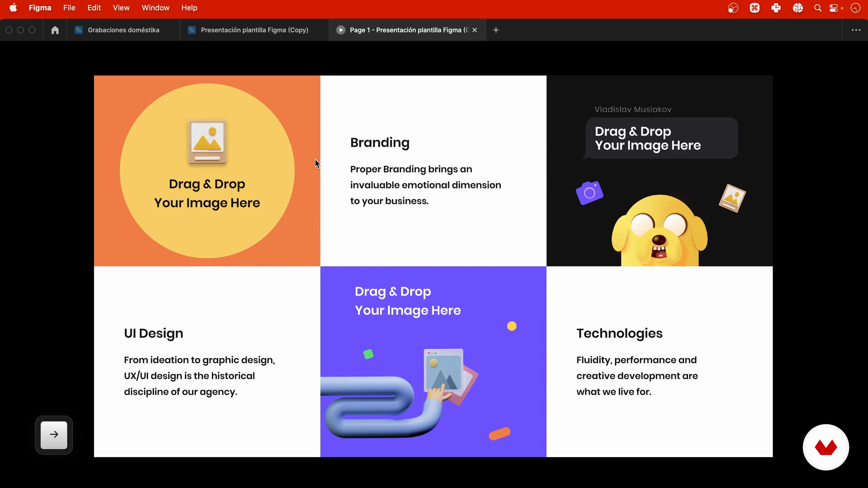
Task: Open the Figma app menu
Action: click(40, 8)
